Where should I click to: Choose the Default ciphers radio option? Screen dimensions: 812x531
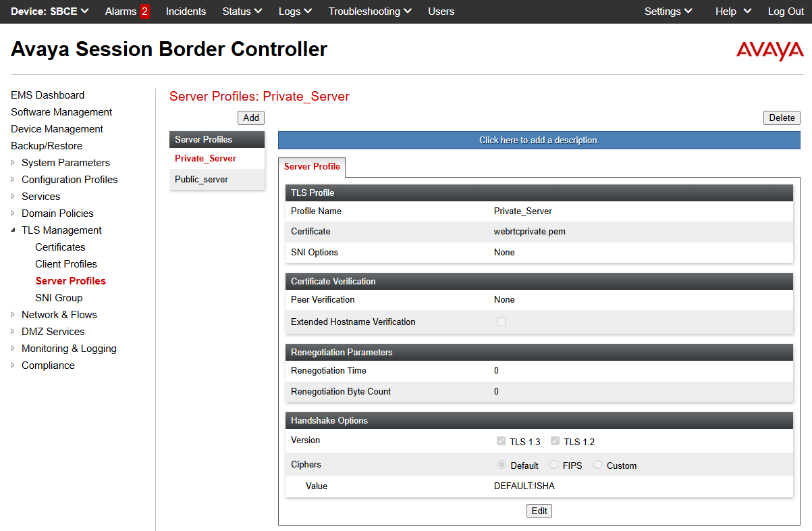point(502,465)
